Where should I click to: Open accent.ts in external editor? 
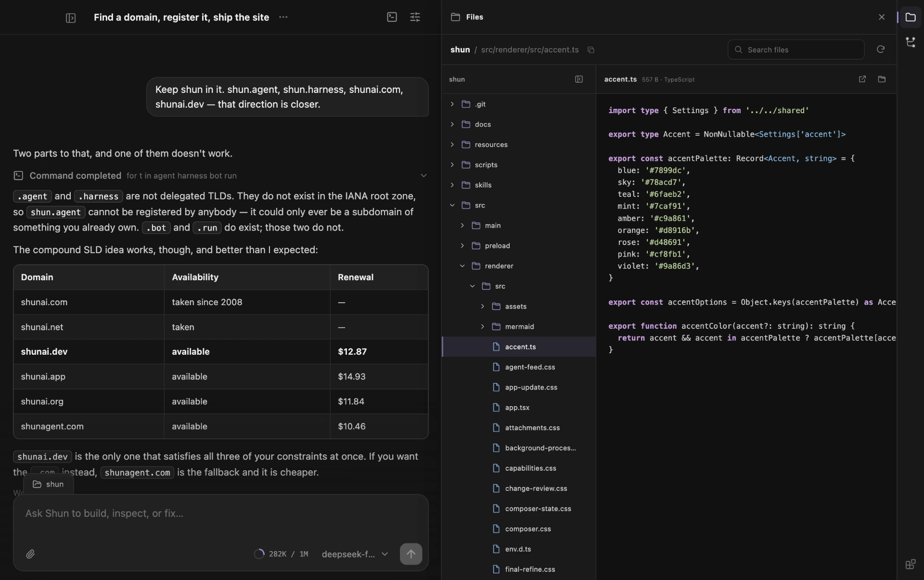point(862,79)
